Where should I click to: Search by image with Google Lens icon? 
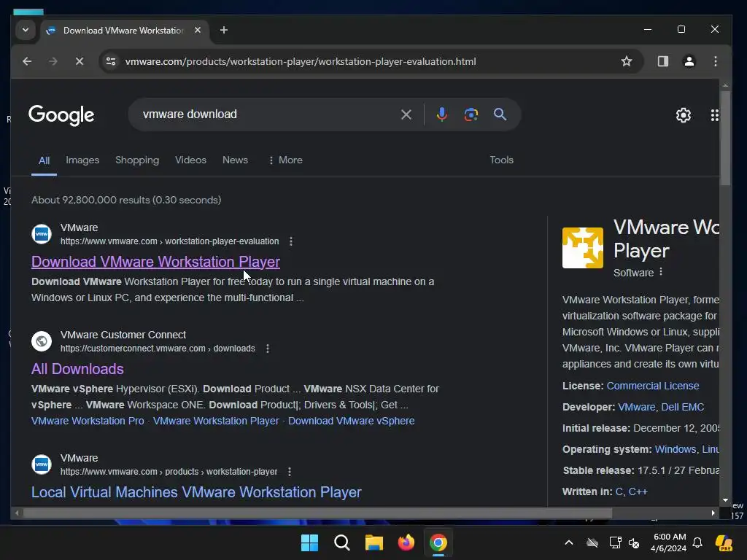coord(471,114)
